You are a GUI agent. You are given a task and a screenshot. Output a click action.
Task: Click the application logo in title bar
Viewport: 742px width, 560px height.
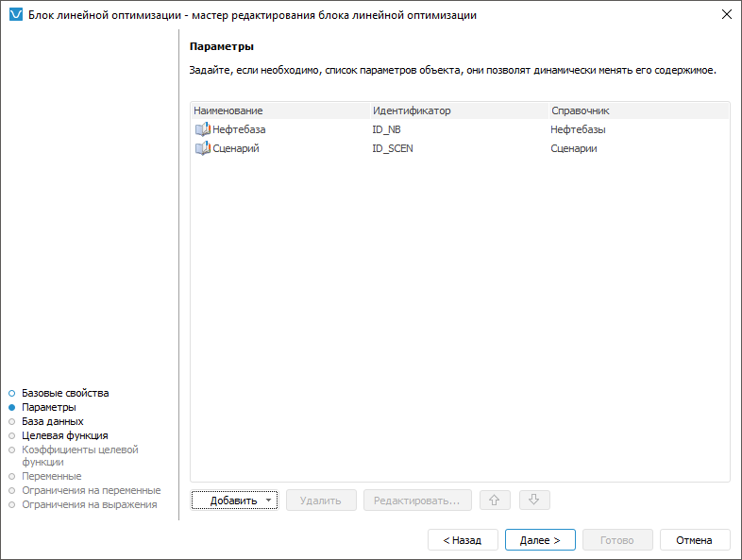tap(14, 15)
